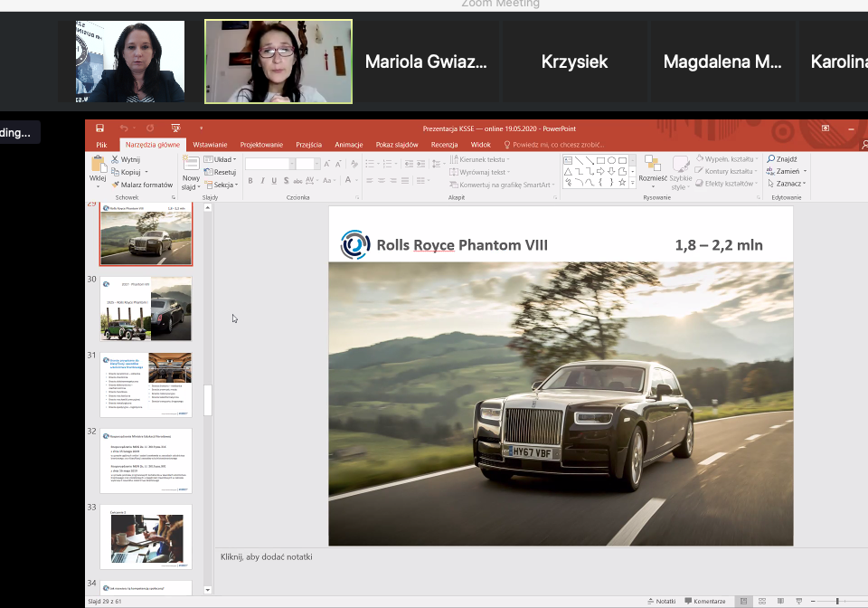Click the Save icon in quick access toolbar
The width and height of the screenshot is (868, 608).
coord(99,128)
